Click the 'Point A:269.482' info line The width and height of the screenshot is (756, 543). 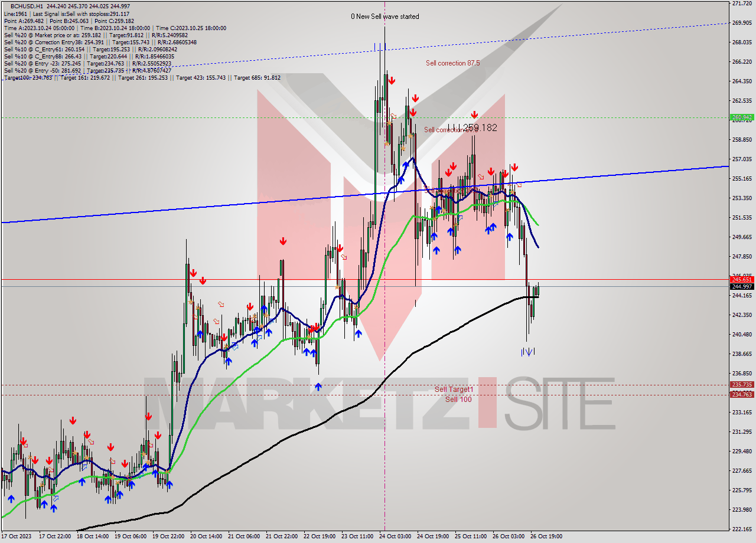pyautogui.click(x=69, y=21)
